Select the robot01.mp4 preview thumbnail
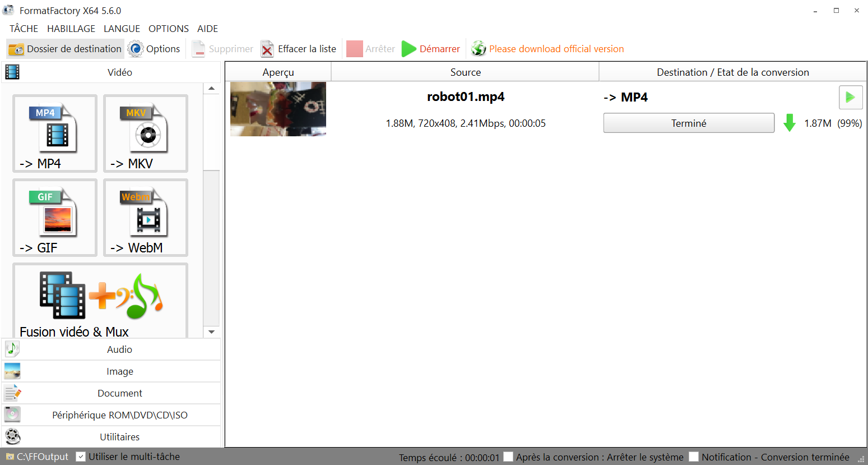 278,109
